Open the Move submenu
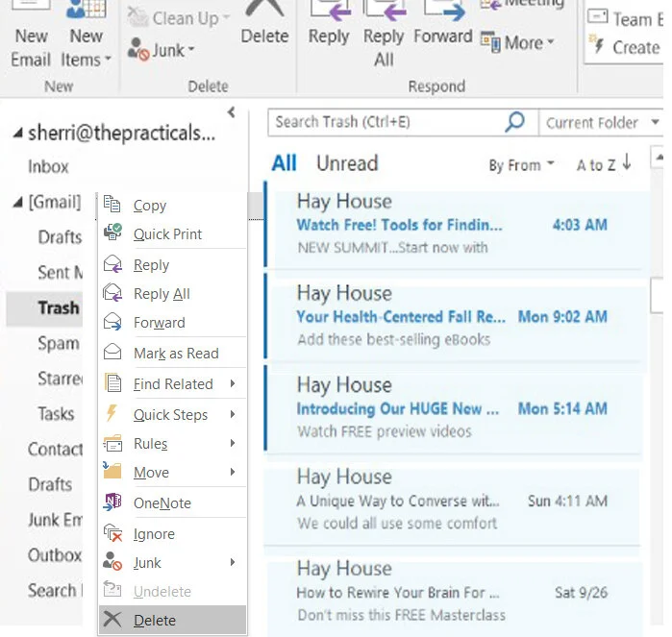The height and width of the screenshot is (637, 672). coord(172,472)
